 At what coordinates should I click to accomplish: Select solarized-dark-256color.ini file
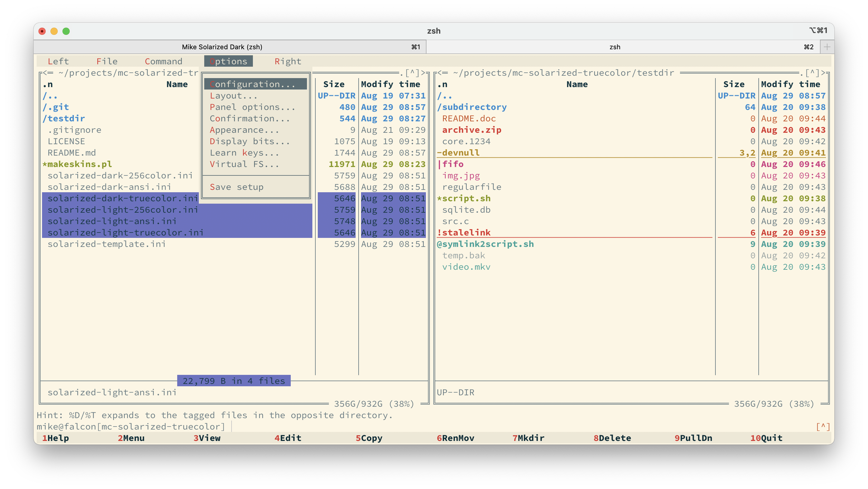click(x=120, y=176)
